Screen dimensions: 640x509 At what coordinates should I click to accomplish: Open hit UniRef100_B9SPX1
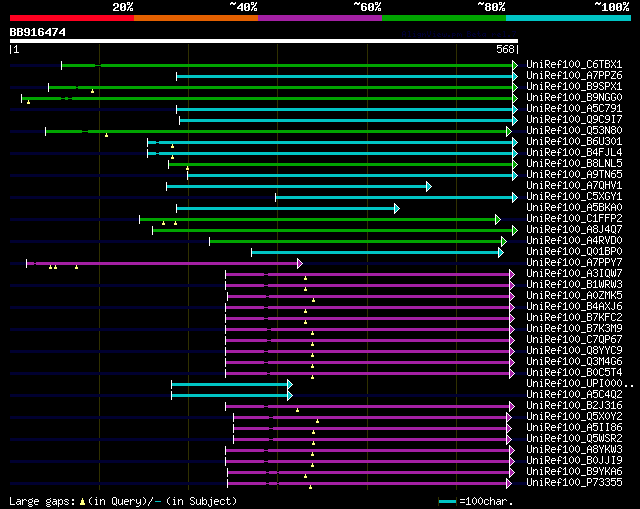click(574, 87)
